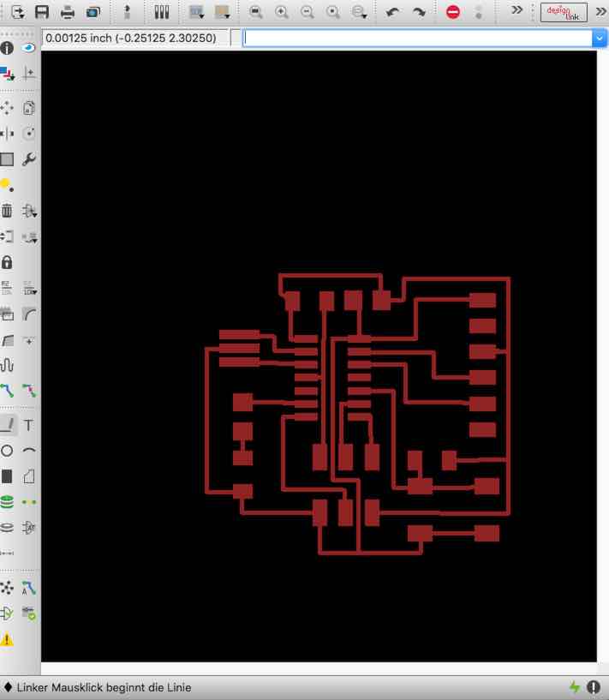Toggle the Show eye tool
This screenshot has height=700, width=609.
pyautogui.click(x=28, y=48)
